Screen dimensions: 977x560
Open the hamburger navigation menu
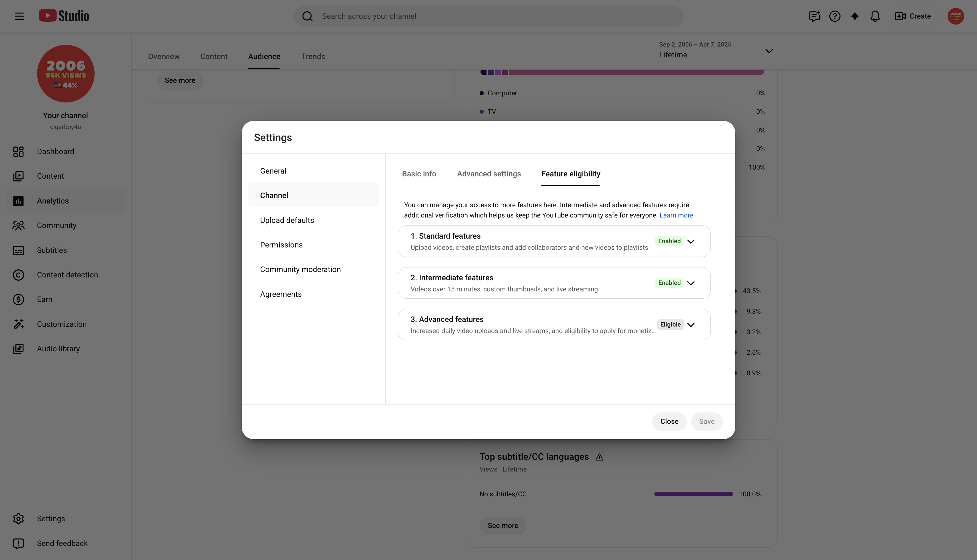tap(19, 16)
